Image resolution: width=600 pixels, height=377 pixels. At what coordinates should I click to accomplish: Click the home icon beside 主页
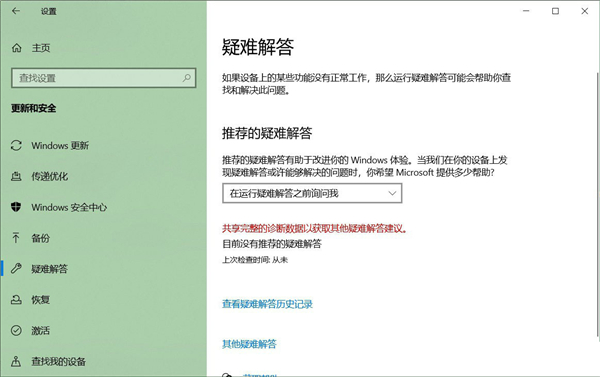pos(16,48)
